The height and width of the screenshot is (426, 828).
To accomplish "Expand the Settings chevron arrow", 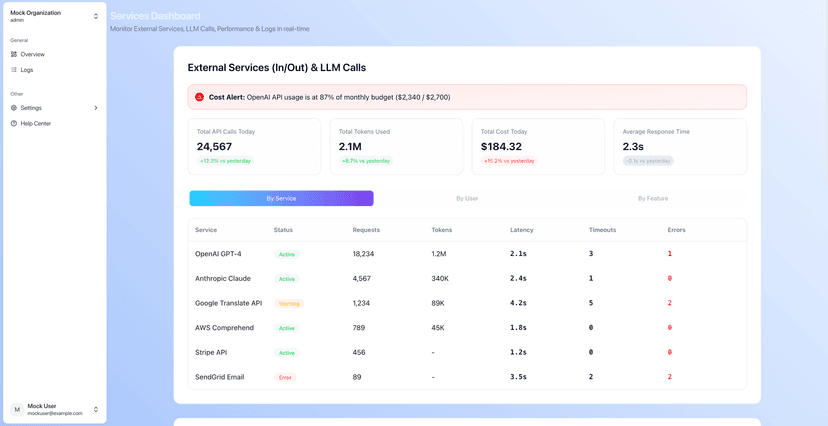I will 96,108.
